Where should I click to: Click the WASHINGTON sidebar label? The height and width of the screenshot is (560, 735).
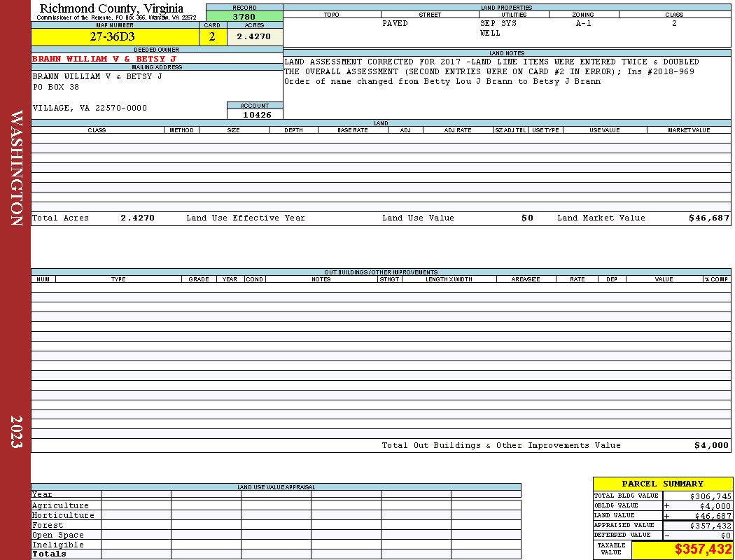tap(16, 168)
